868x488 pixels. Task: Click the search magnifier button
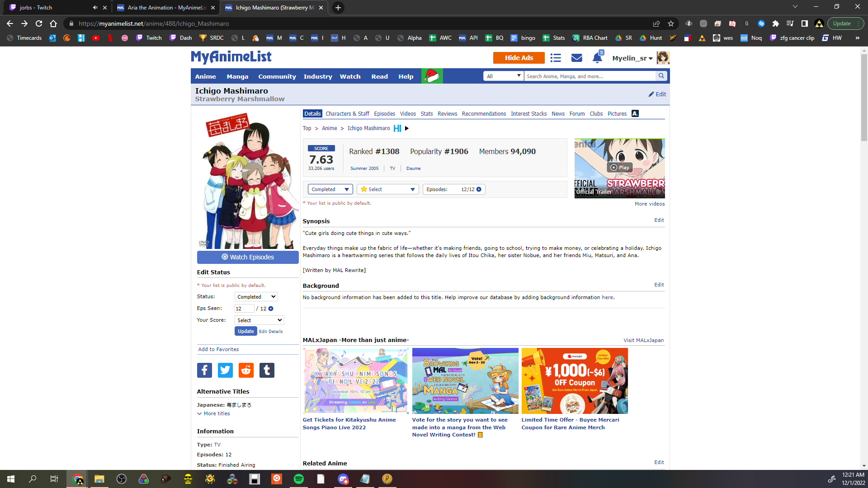[661, 76]
